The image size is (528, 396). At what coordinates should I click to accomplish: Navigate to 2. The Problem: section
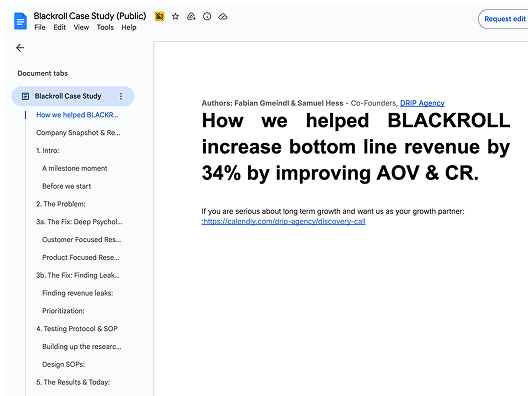tap(61, 204)
